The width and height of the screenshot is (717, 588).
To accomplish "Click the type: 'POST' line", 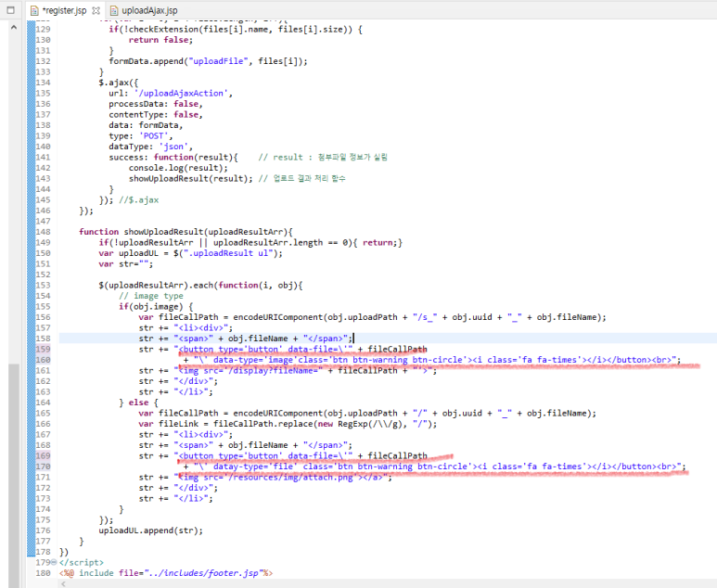I will tap(140, 135).
